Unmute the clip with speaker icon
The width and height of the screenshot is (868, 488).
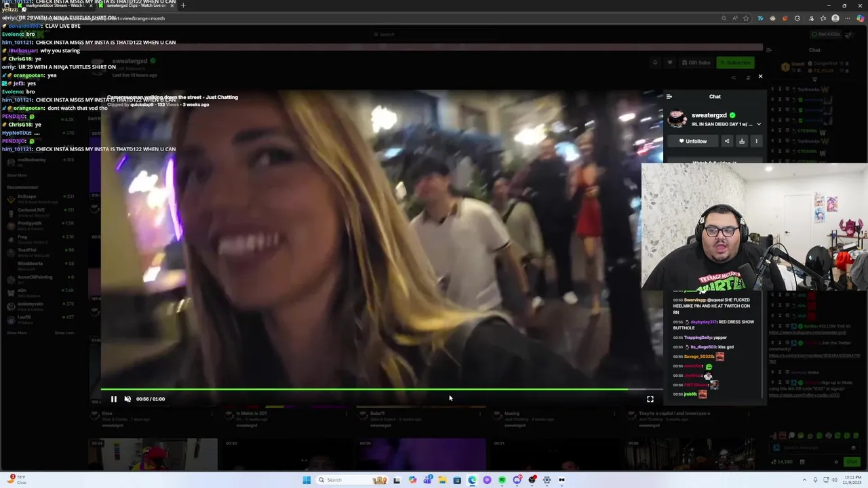click(127, 399)
